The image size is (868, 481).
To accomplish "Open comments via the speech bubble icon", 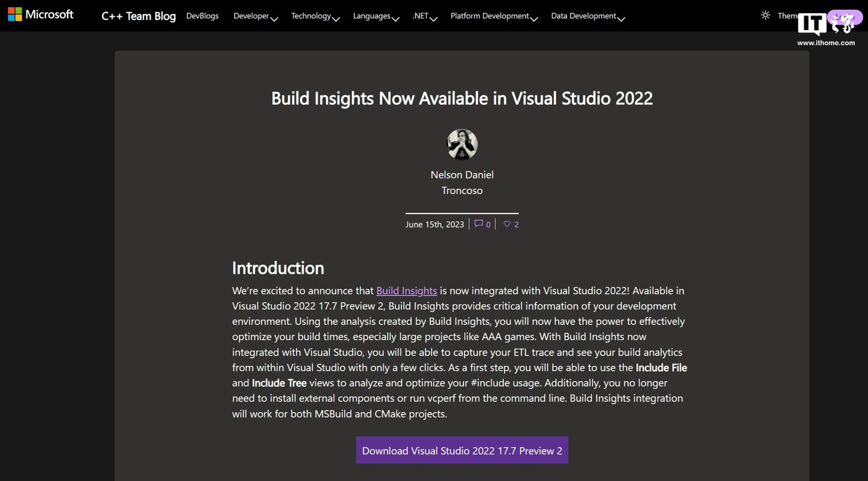I will pyautogui.click(x=478, y=224).
